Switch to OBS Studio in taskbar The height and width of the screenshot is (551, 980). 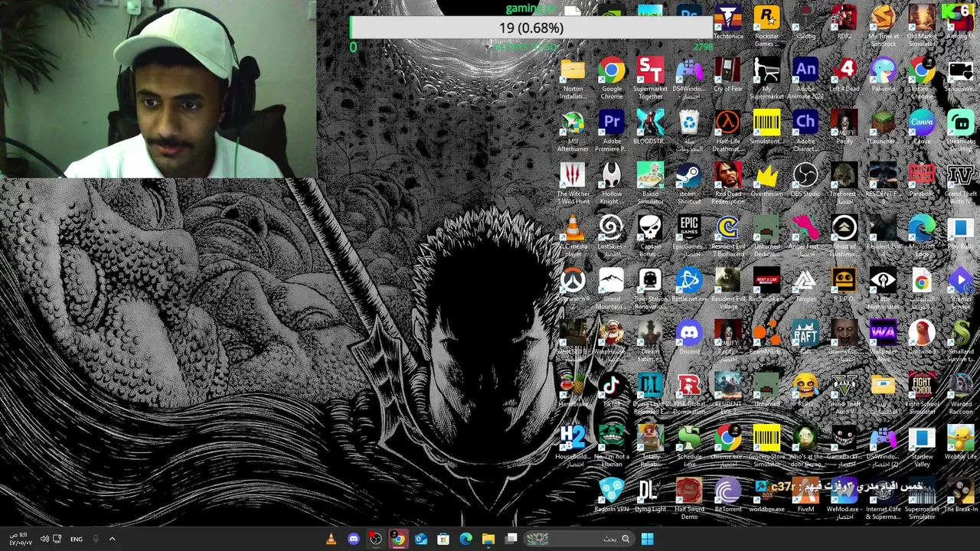click(x=375, y=539)
